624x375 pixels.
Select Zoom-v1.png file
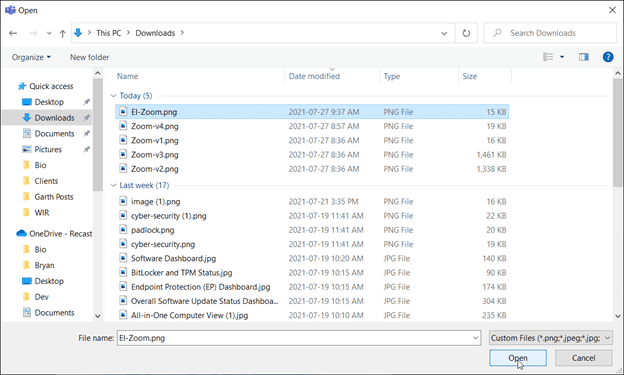pyautogui.click(x=155, y=141)
